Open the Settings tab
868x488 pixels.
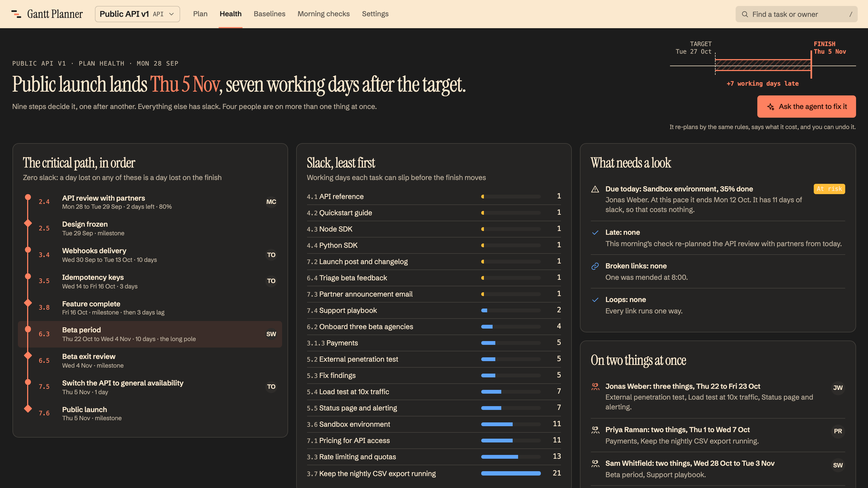coord(375,14)
